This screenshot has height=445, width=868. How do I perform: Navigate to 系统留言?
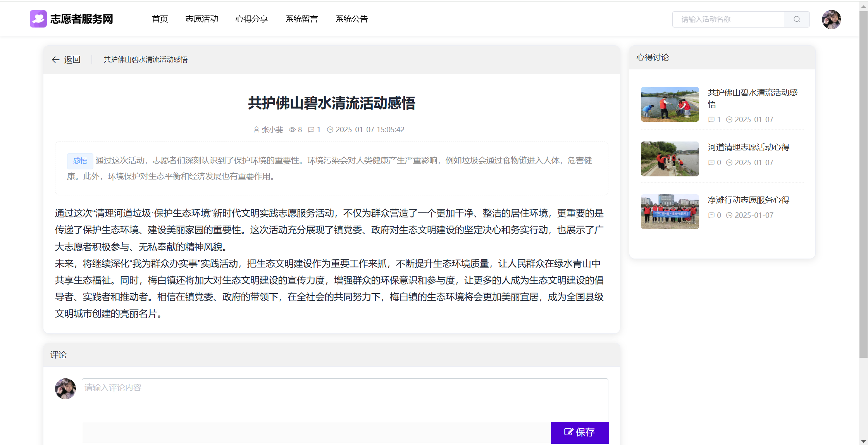tap(301, 19)
